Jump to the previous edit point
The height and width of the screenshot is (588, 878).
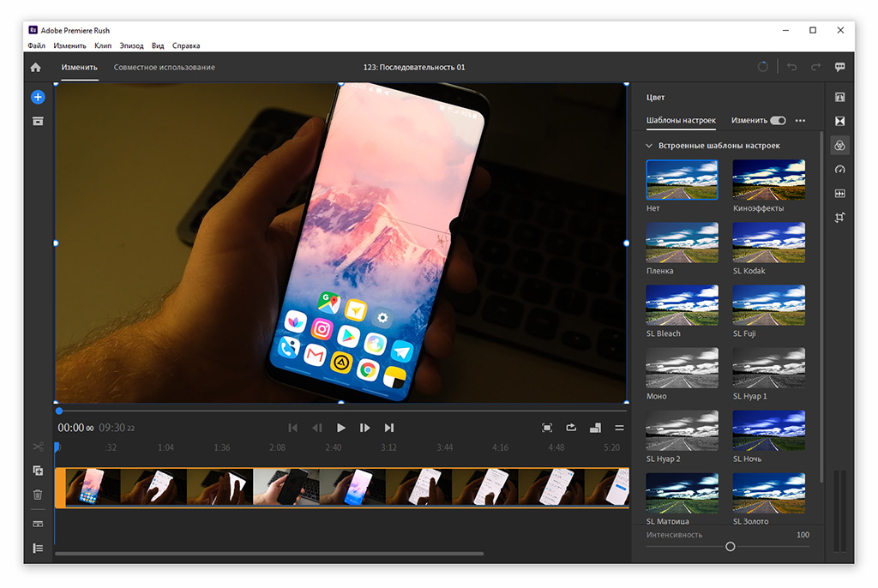pyautogui.click(x=292, y=428)
